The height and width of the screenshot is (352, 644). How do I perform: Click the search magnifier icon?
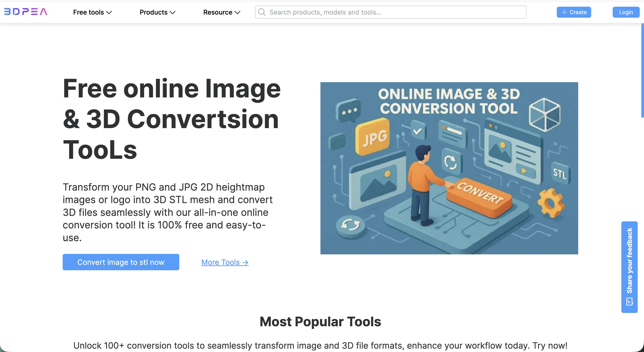point(262,12)
